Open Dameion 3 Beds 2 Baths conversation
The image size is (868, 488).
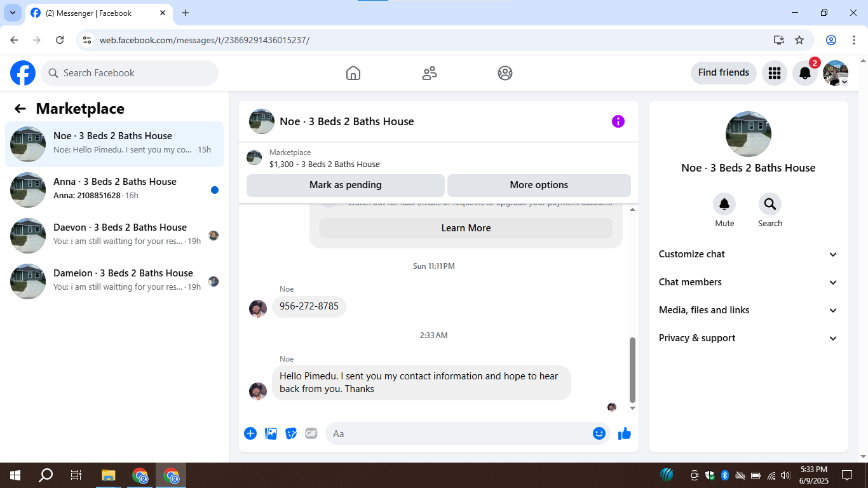coord(114,281)
